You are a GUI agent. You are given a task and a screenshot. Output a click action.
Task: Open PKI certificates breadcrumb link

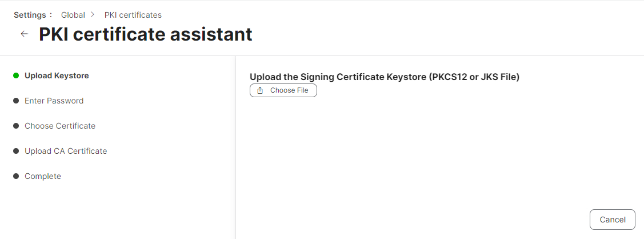[x=133, y=15]
